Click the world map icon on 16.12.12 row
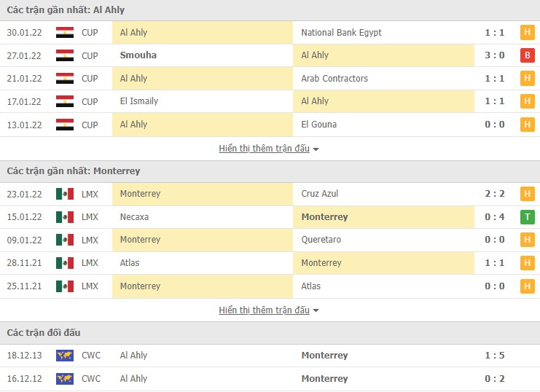Screen dimensions: 540x392 [65, 379]
